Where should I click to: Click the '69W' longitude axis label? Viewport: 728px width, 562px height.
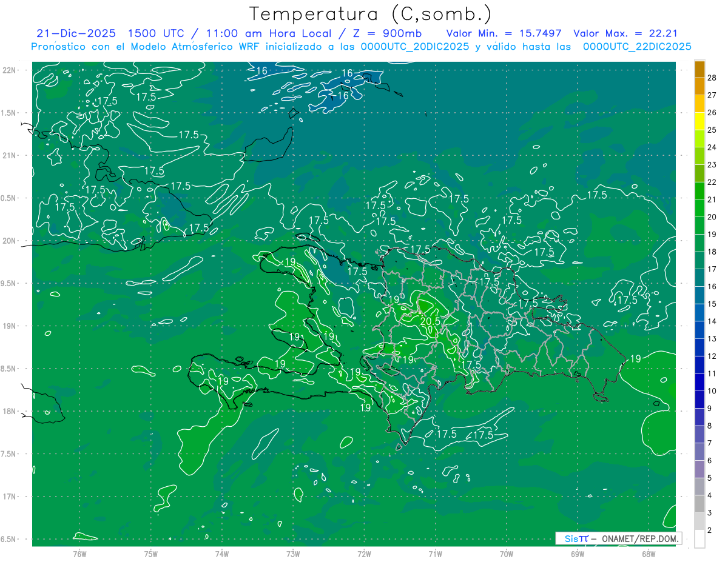[577, 554]
